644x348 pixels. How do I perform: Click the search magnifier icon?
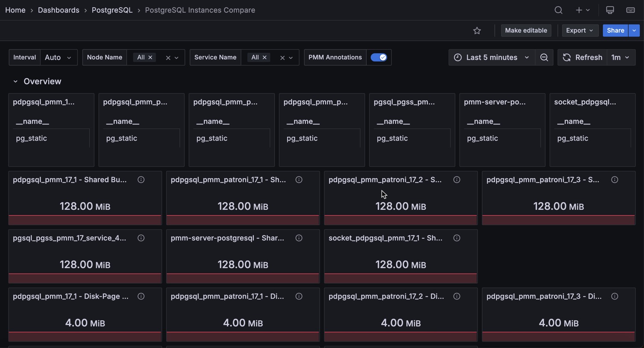pos(558,10)
